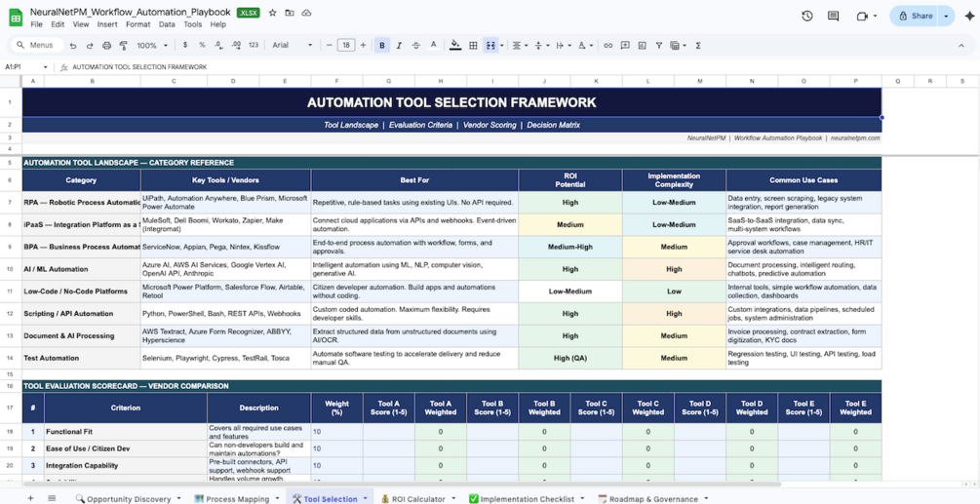Open filter views icon

click(677, 46)
